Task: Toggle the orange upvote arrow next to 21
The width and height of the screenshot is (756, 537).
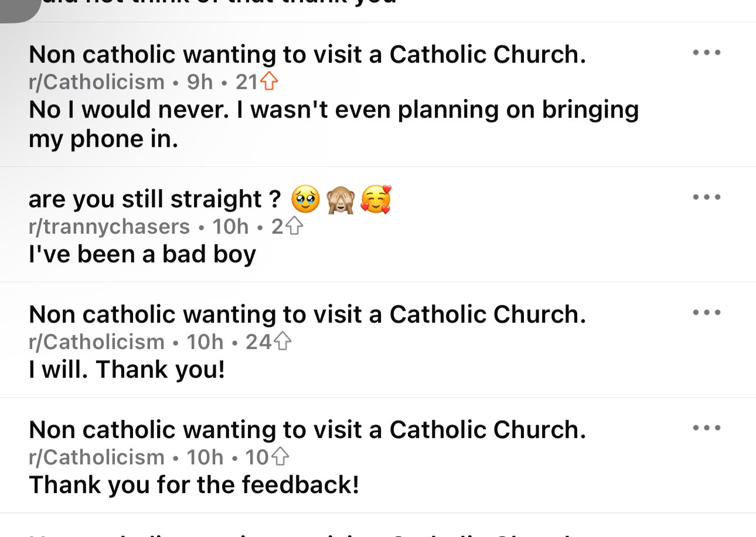Action: pos(268,82)
